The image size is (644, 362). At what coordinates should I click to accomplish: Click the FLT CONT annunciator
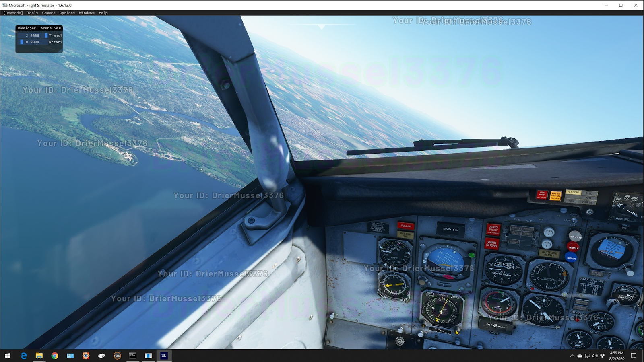coord(573,192)
